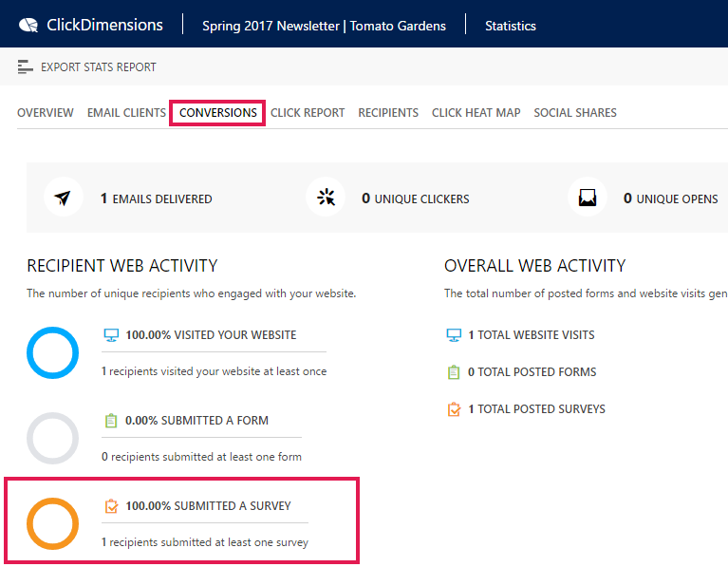Click clipboard icon beside Submitted A Form

(x=110, y=420)
